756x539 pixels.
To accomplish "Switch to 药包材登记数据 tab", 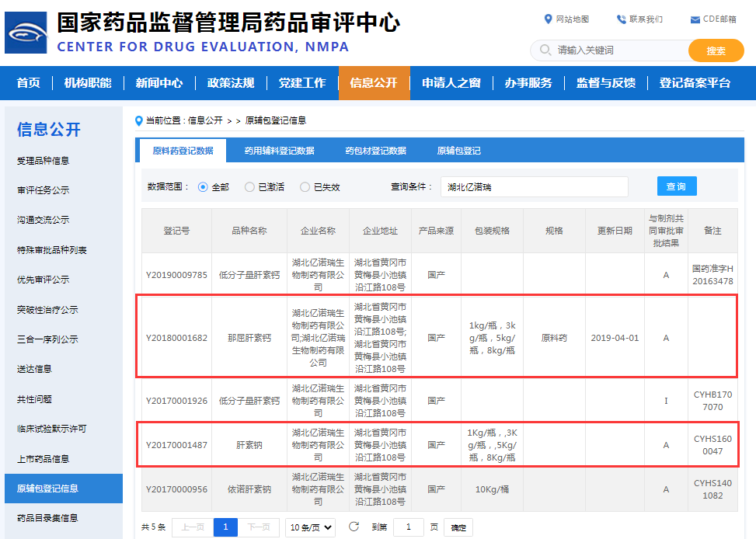I will click(x=375, y=151).
